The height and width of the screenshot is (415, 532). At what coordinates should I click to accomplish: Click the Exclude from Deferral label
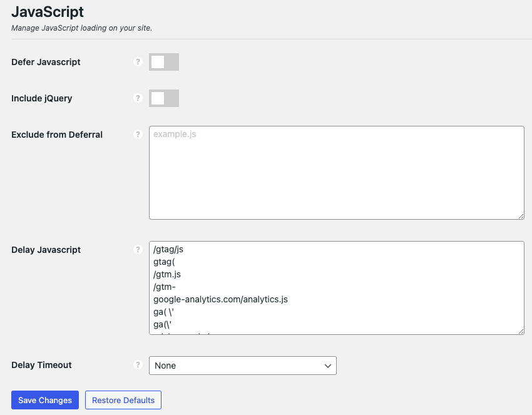[57, 135]
